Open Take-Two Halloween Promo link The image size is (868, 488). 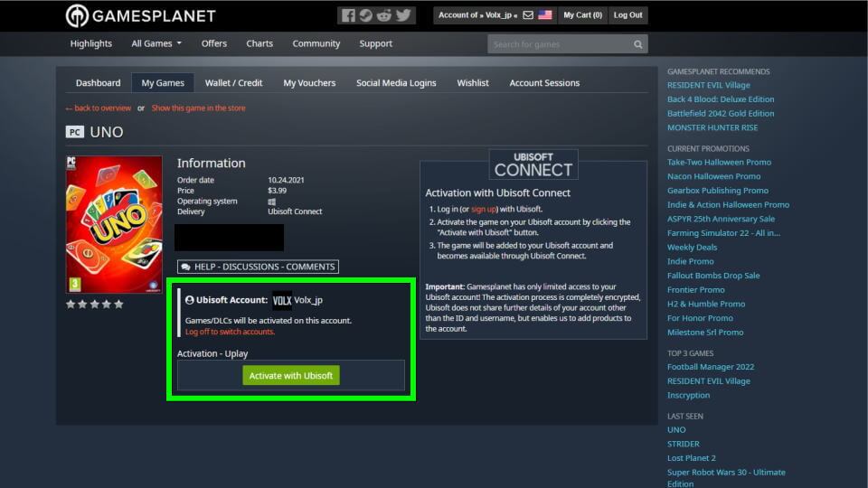pos(719,163)
